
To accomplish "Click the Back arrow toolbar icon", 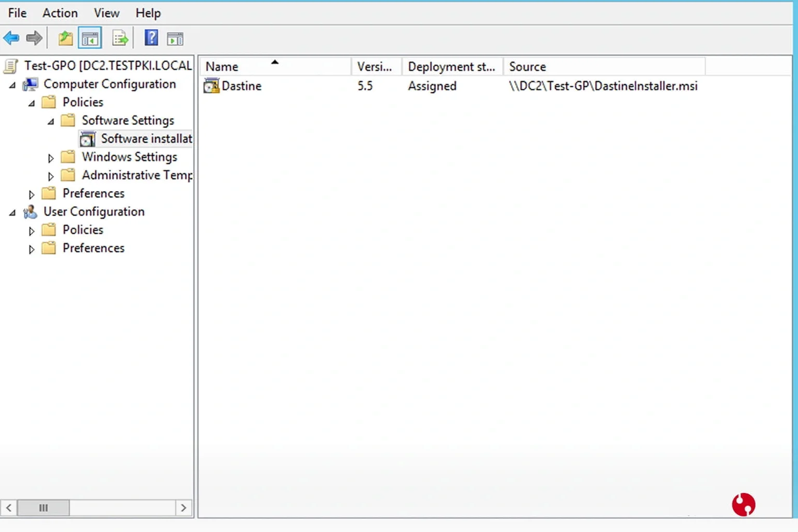I will pyautogui.click(x=11, y=38).
